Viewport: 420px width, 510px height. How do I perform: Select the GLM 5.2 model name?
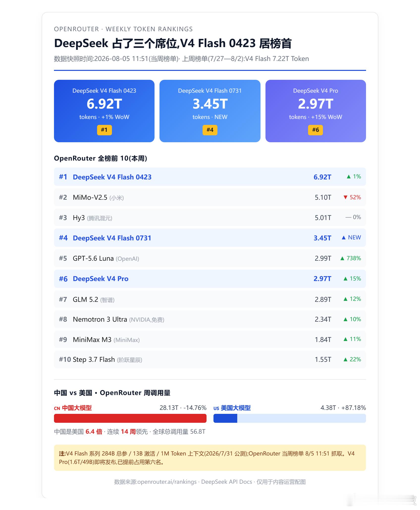85,299
